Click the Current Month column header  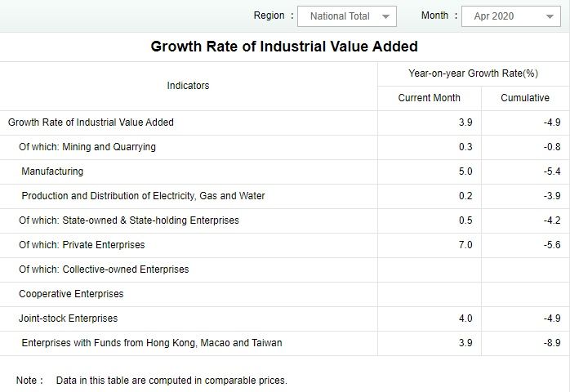pos(429,98)
